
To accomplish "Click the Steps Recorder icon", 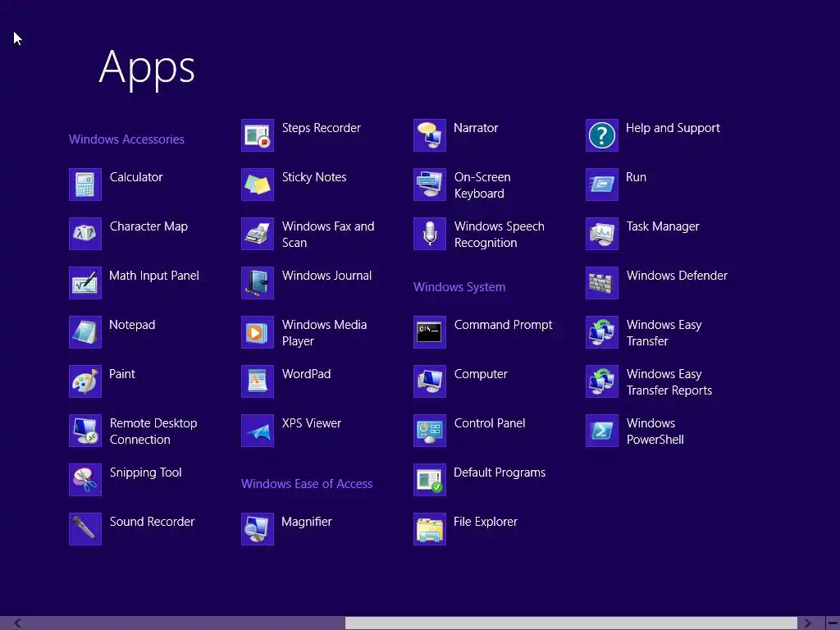I will [x=258, y=135].
